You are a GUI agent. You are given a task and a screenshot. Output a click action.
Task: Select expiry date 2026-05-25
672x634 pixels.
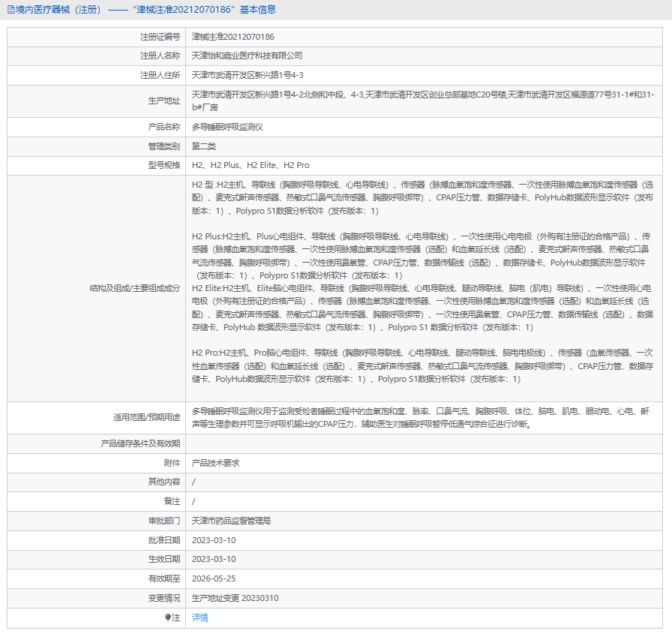click(x=214, y=578)
